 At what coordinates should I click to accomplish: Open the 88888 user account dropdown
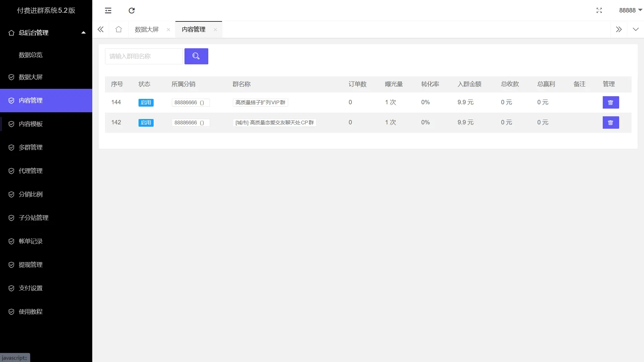630,10
